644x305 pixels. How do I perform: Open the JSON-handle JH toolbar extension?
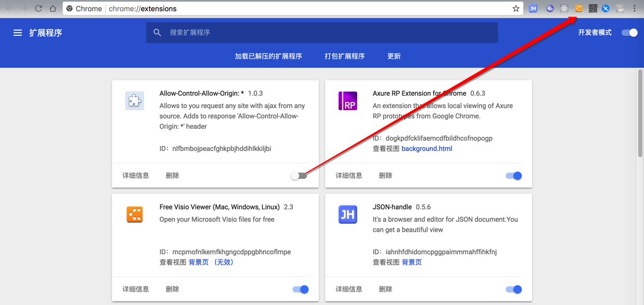pos(533,9)
